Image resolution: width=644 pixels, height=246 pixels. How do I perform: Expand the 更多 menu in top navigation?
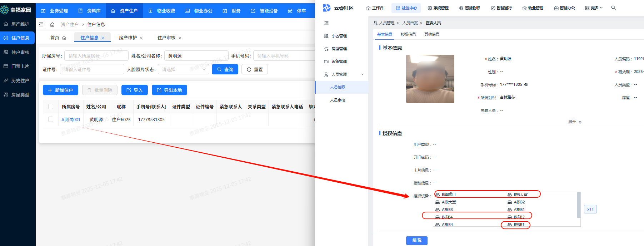(x=594, y=8)
